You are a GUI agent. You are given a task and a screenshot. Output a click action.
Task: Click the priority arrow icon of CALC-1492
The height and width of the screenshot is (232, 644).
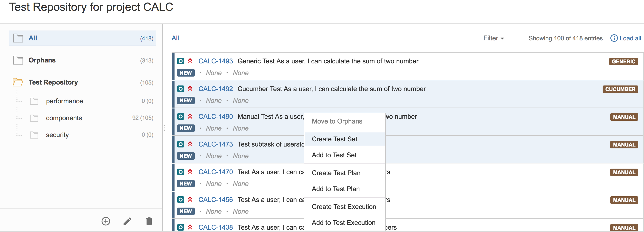190,89
